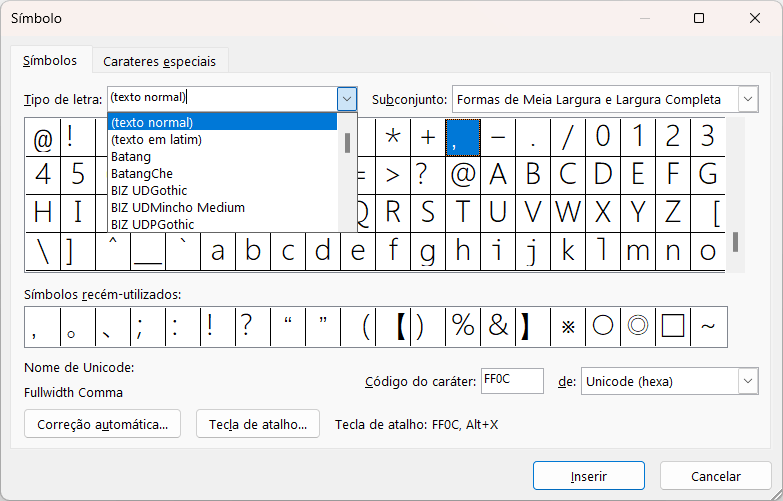Select the digit 3 in the grid
Image resolution: width=783 pixels, height=501 pixels.
708,137
